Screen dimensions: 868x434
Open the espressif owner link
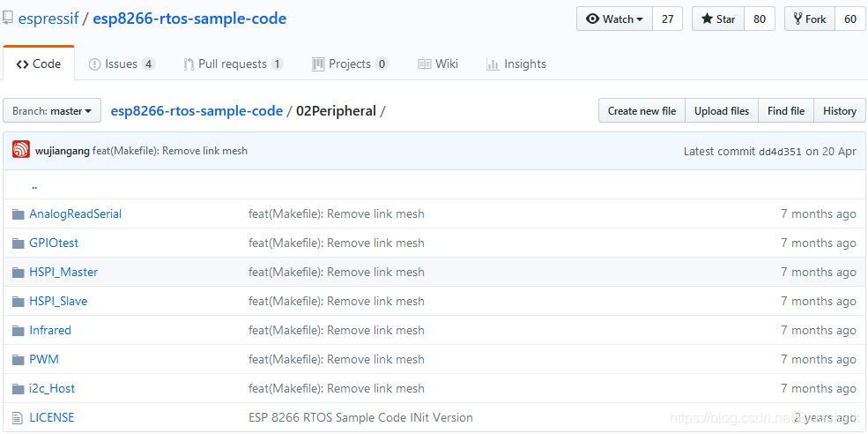(x=48, y=19)
